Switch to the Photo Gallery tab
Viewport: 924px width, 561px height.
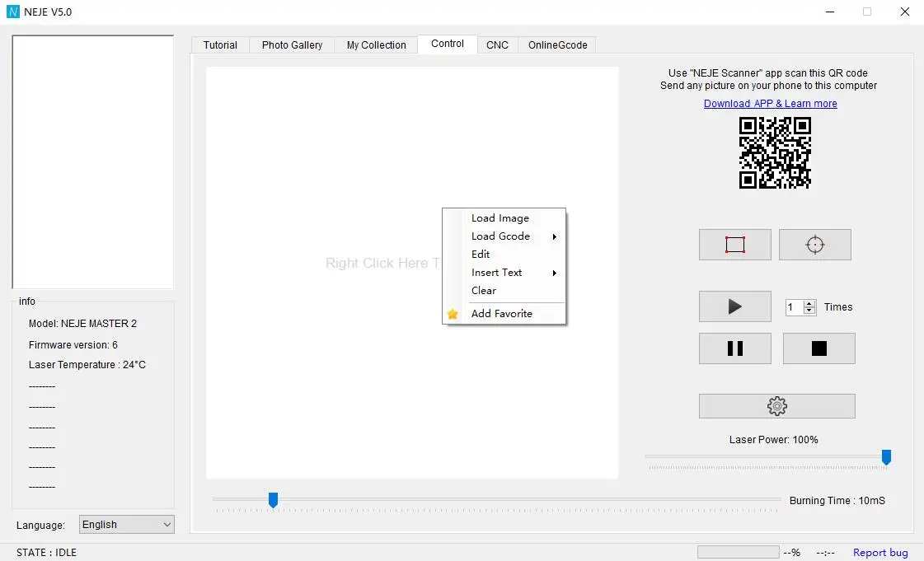[x=292, y=45]
